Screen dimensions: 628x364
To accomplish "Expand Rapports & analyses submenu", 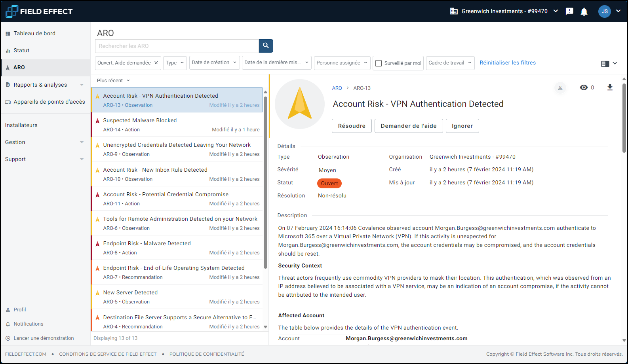I will point(82,85).
